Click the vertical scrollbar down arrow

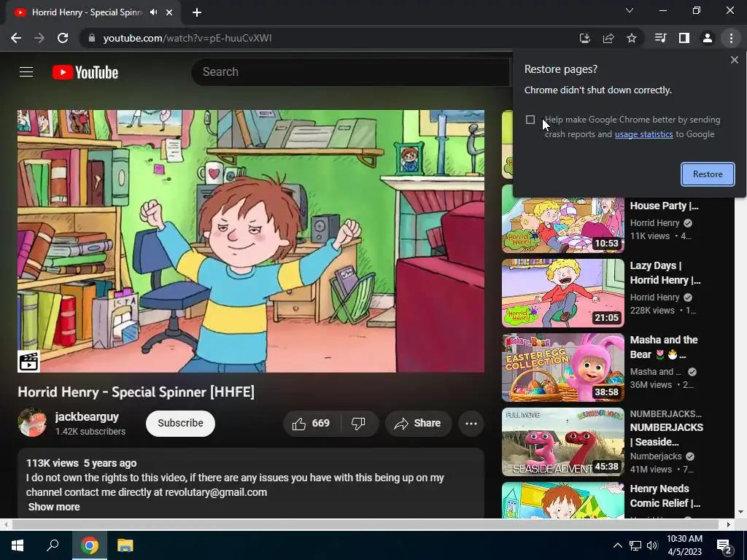point(740,512)
